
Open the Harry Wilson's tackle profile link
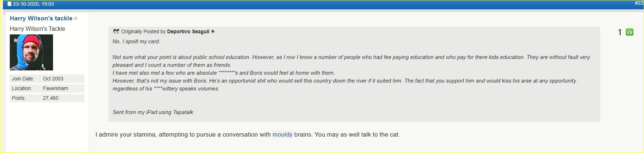point(41,18)
